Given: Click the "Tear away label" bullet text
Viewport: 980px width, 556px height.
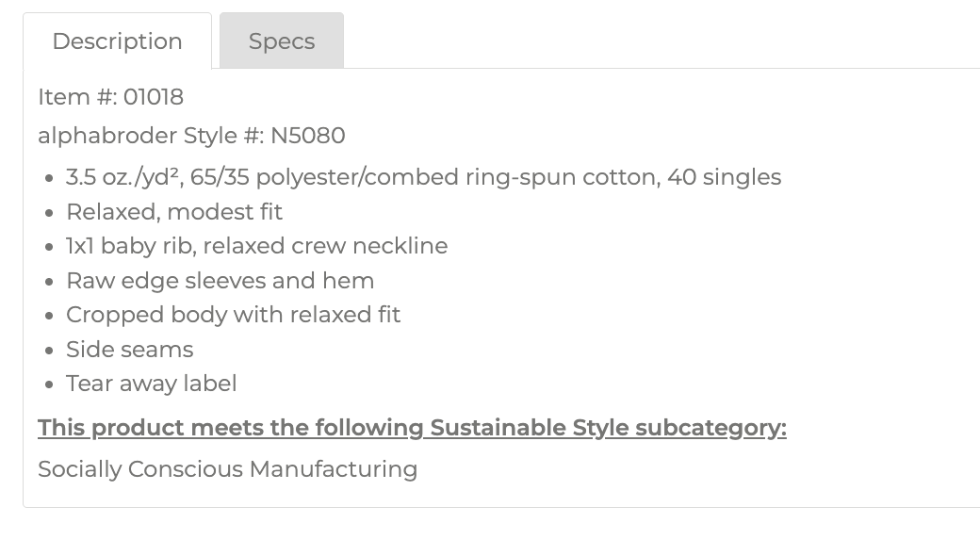Looking at the screenshot, I should pyautogui.click(x=151, y=384).
